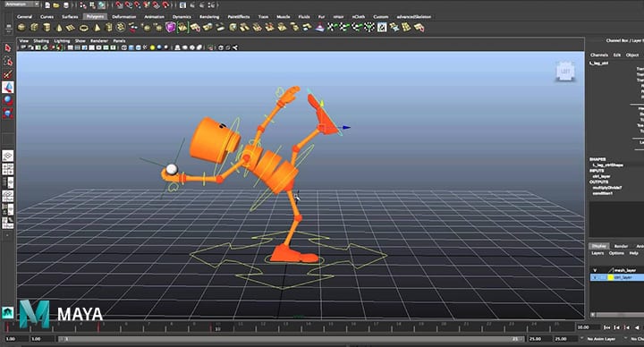Image resolution: width=644 pixels, height=347 pixels.
Task: Click the current frame field 10.00
Action: (588, 327)
